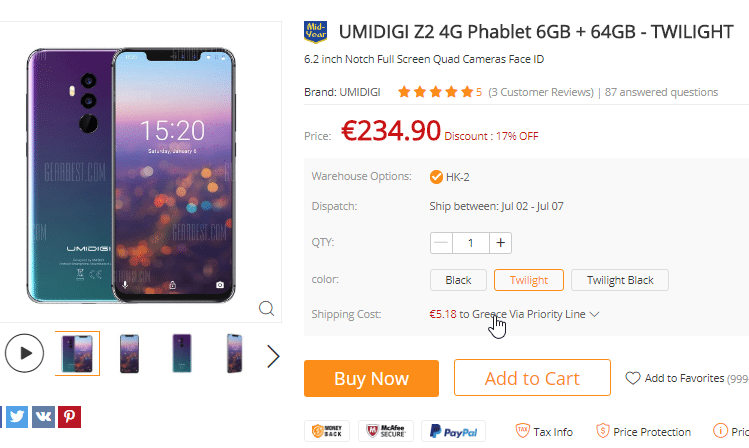The height and width of the screenshot is (448, 749).
Task: Open Tax Info
Action: pos(544,432)
